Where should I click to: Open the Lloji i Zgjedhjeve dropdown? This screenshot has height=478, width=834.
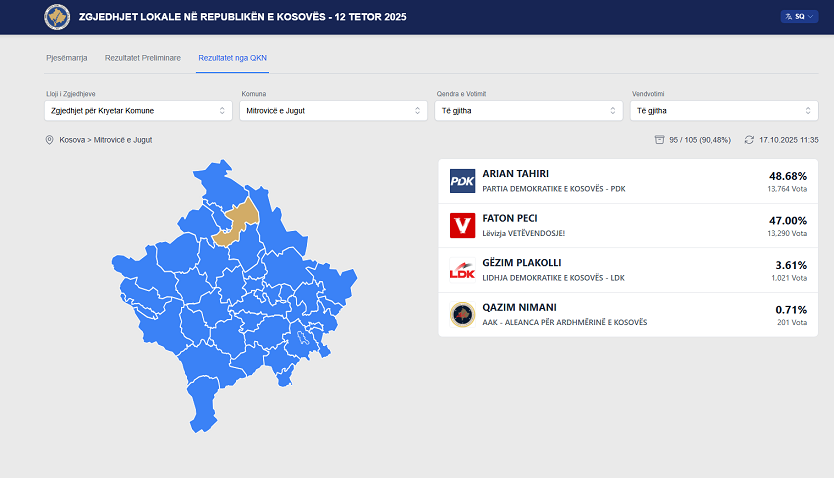pyautogui.click(x=138, y=110)
